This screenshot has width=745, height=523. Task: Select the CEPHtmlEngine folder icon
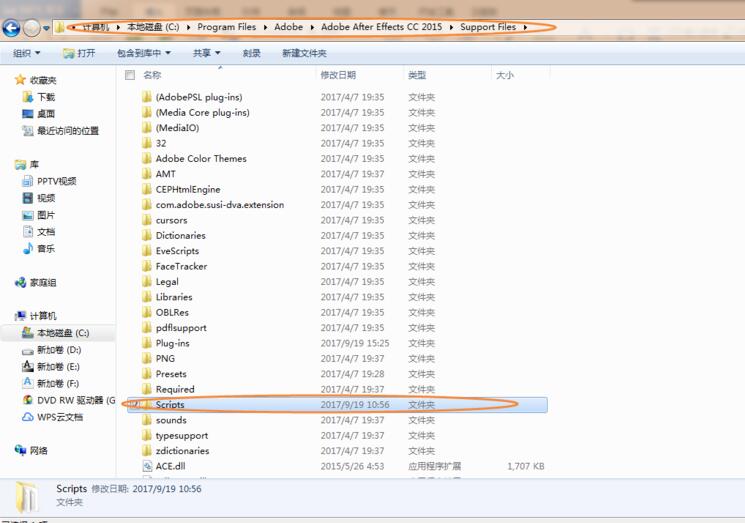pos(147,189)
